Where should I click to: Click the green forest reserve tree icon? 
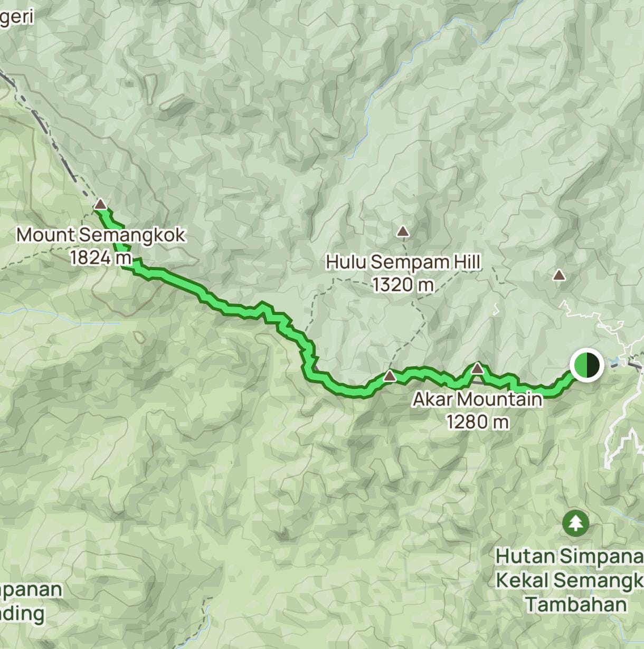pos(575,523)
